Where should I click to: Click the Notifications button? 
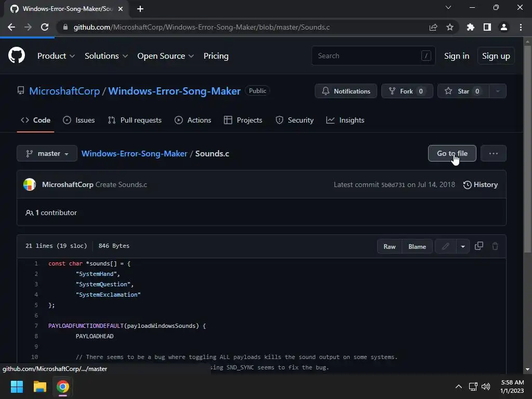pyautogui.click(x=345, y=91)
